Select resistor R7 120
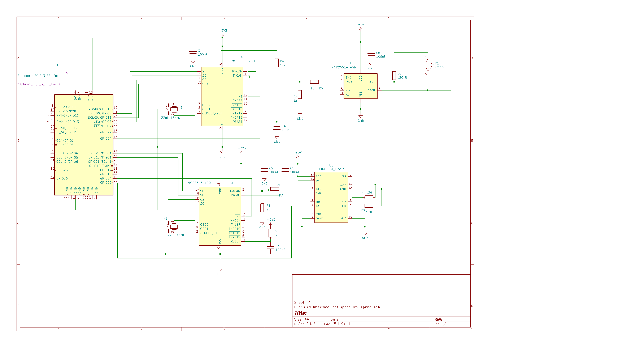This screenshot has height=347, width=644. (x=369, y=197)
